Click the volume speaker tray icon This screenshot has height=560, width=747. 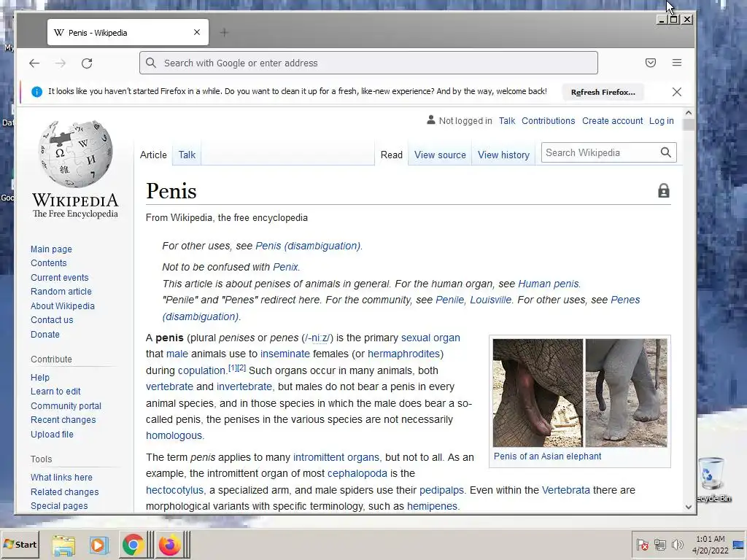tap(677, 545)
